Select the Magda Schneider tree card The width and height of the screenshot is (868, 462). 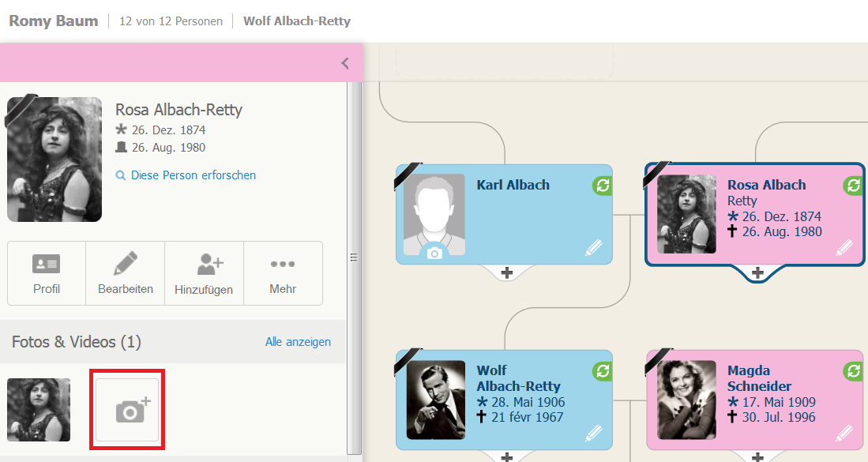coord(755,400)
